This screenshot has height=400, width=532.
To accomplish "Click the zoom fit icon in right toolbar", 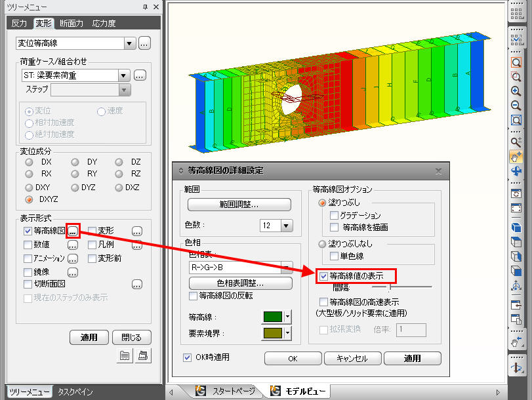I will click(x=516, y=120).
